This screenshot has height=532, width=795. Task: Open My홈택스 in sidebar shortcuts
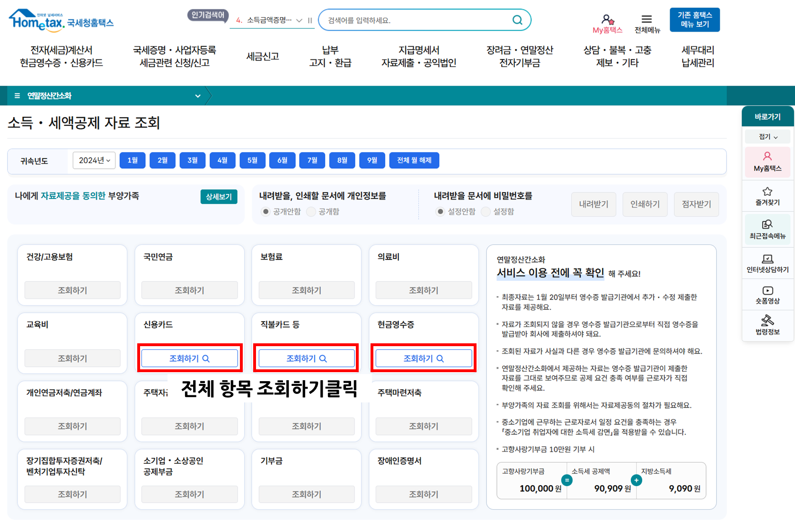pyautogui.click(x=768, y=162)
